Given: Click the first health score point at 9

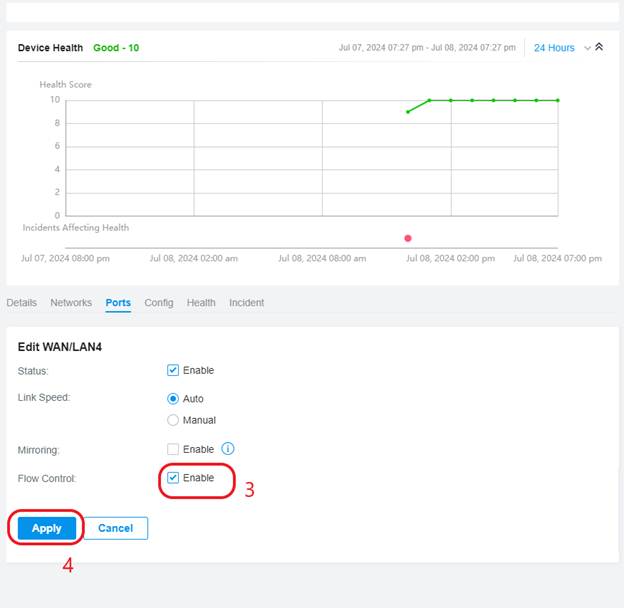Looking at the screenshot, I should click(408, 111).
